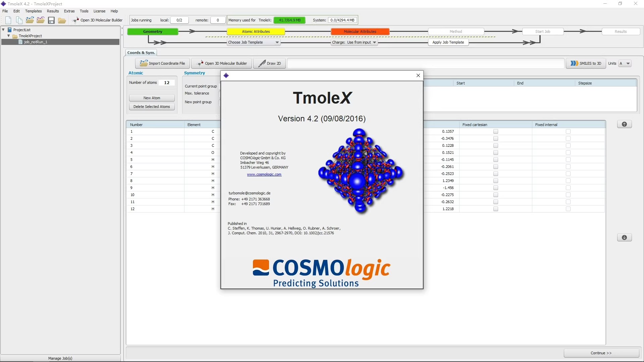Click the folder icon with purple undo arrow
Image resolution: width=644 pixels, height=362 pixels.
[x=41, y=20]
